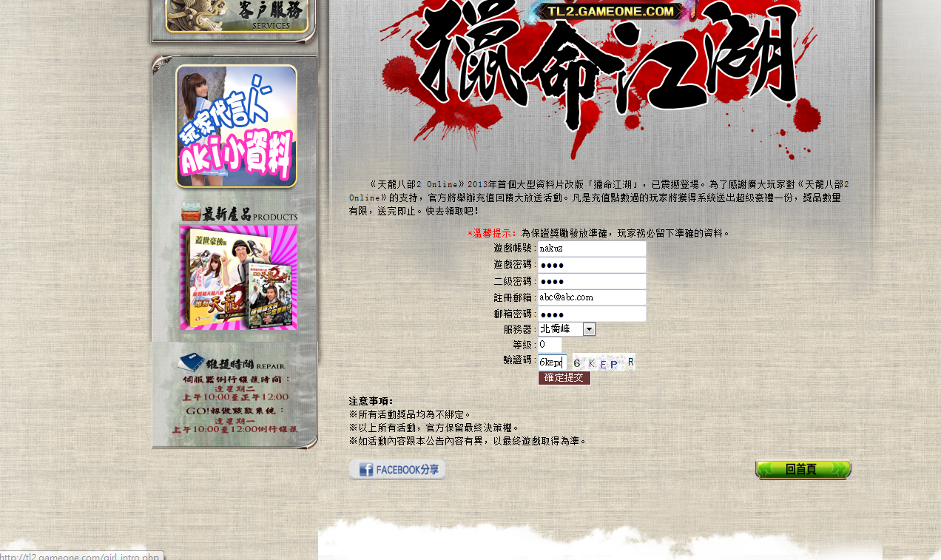Select the 北喬峰 server combo box
This screenshot has height=560, width=941.
click(x=560, y=329)
